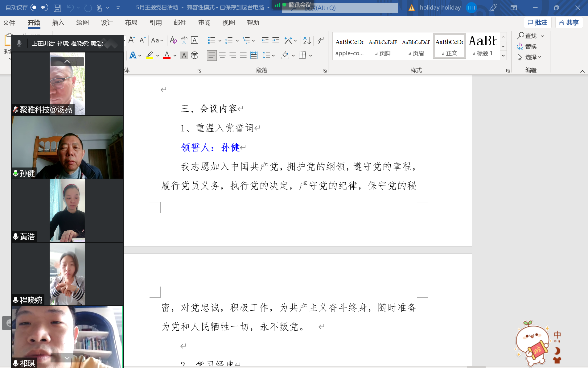The image size is (588, 368).
Task: Click the increase font size icon
Action: pos(132,40)
